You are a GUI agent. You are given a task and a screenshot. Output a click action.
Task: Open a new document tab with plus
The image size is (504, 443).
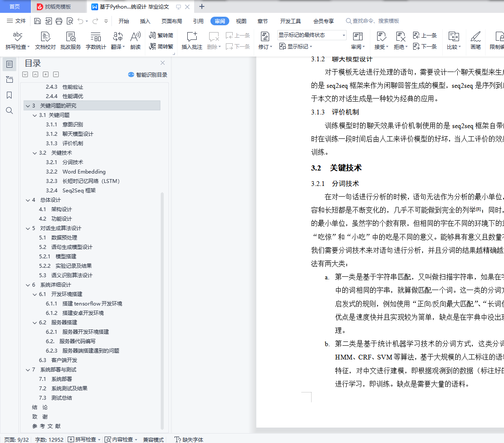tap(201, 6)
